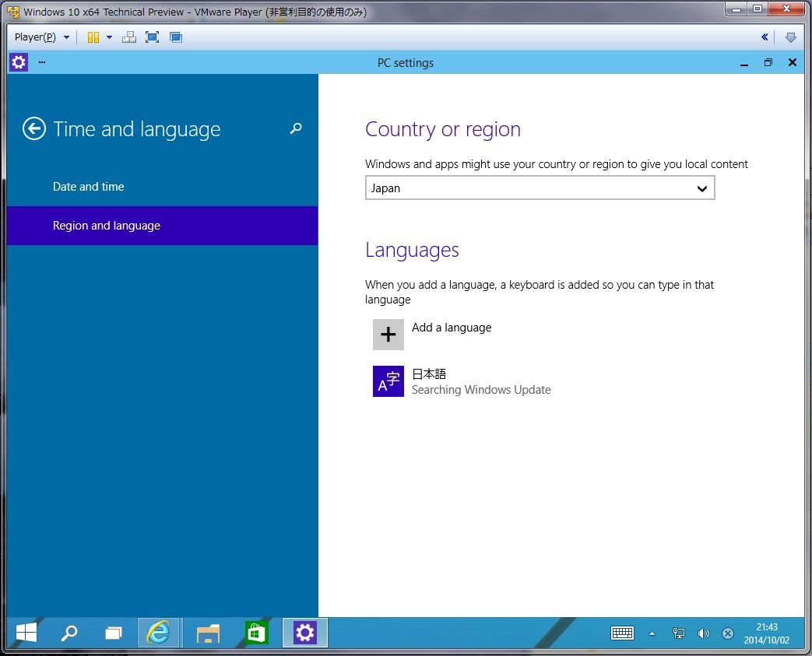Click VMware send Ctrl+Alt+Del icon
Screen dimensions: 812x656
point(129,37)
